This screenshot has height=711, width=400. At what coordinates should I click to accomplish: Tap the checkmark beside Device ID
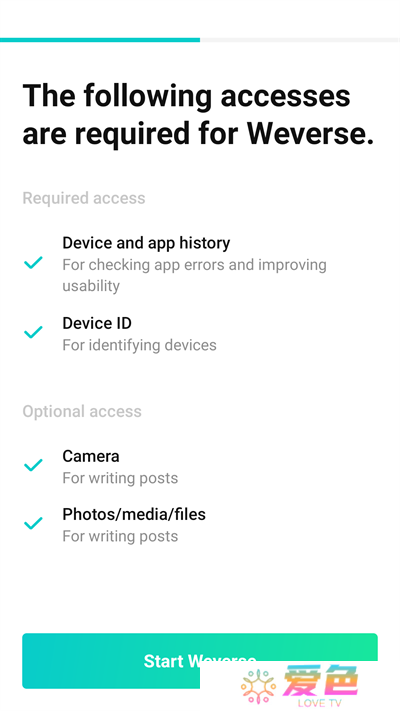pyautogui.click(x=33, y=332)
